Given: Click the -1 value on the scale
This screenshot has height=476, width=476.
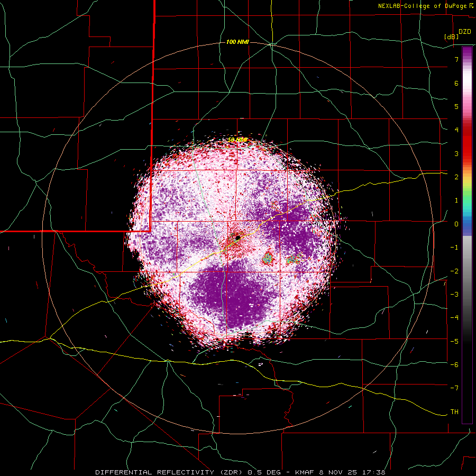Looking at the screenshot, I should (x=454, y=247).
